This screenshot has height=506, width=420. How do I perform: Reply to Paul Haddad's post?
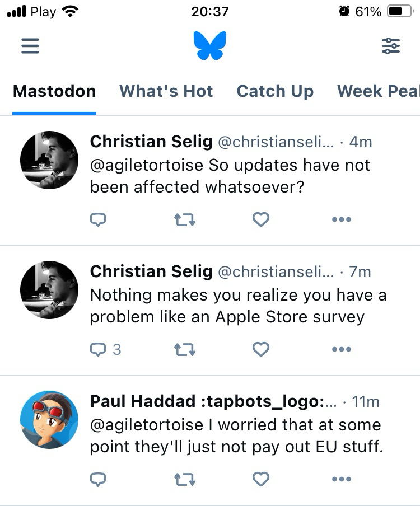98,479
